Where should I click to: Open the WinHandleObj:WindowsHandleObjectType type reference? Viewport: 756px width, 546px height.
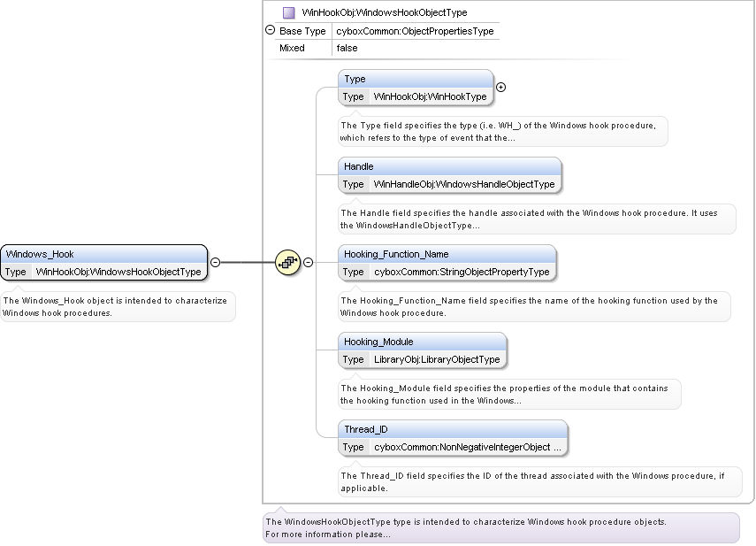click(464, 184)
